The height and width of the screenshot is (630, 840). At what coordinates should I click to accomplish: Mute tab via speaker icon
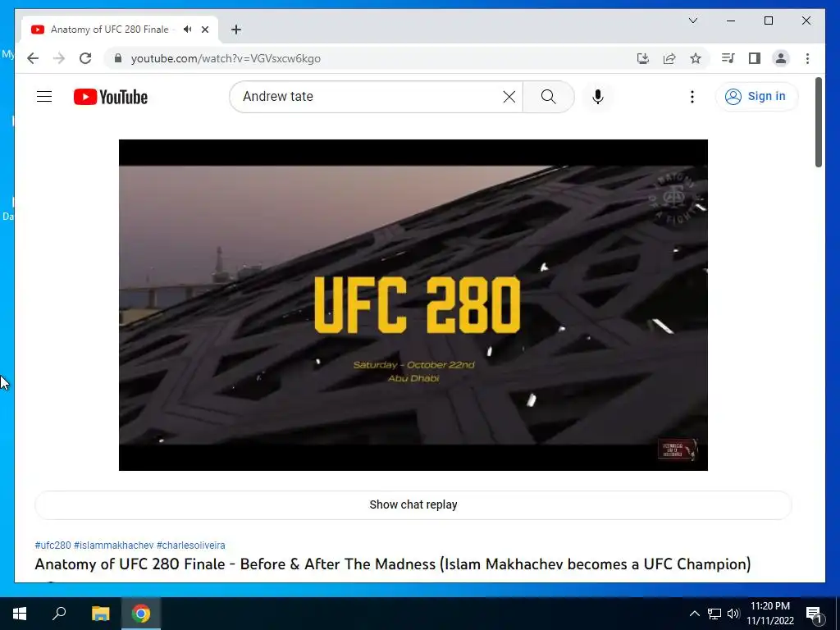point(187,30)
